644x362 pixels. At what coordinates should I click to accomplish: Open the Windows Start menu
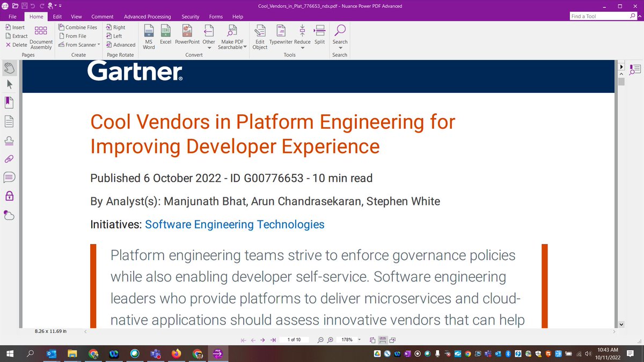[10, 354]
